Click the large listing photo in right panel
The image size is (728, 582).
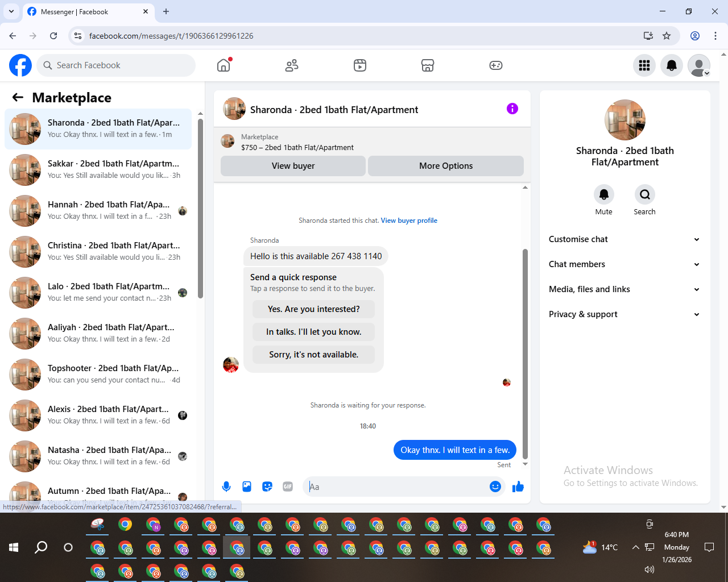[625, 120]
